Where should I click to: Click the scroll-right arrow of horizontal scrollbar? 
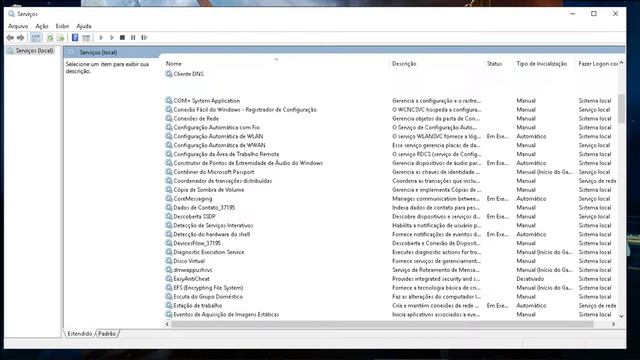coord(613,324)
